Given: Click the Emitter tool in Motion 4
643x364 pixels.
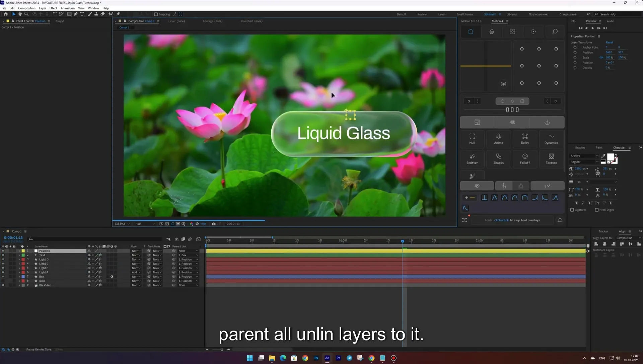Looking at the screenshot, I should pyautogui.click(x=472, y=159).
